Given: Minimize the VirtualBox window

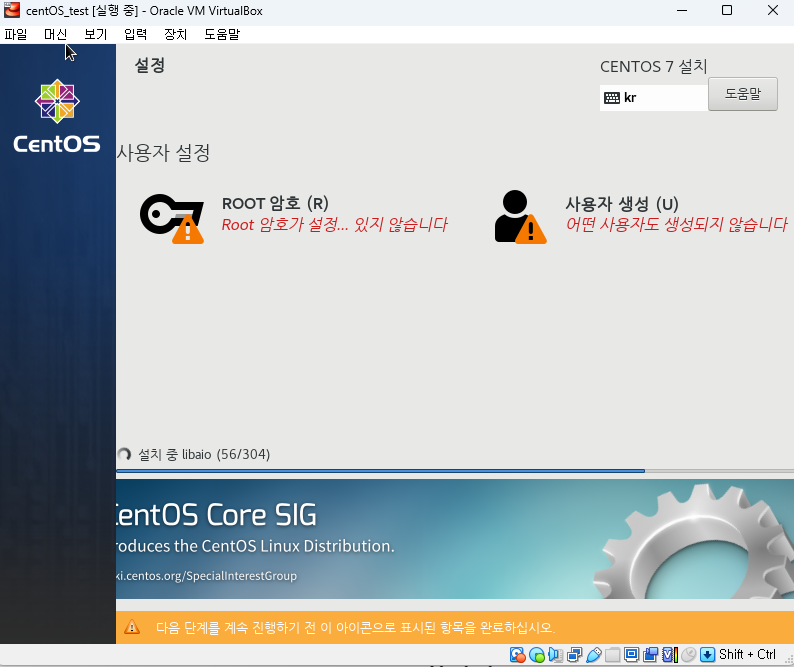Looking at the screenshot, I should 682,10.
